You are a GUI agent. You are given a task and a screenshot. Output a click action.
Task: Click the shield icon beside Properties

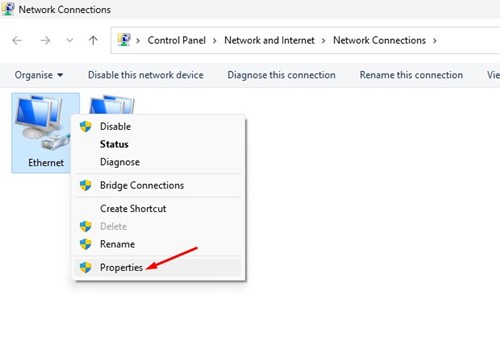(86, 267)
